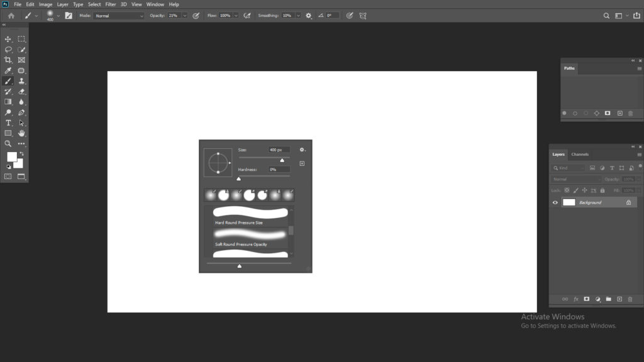Toggle lock transparent pixels in Layers
This screenshot has height=362, width=644.
567,190
